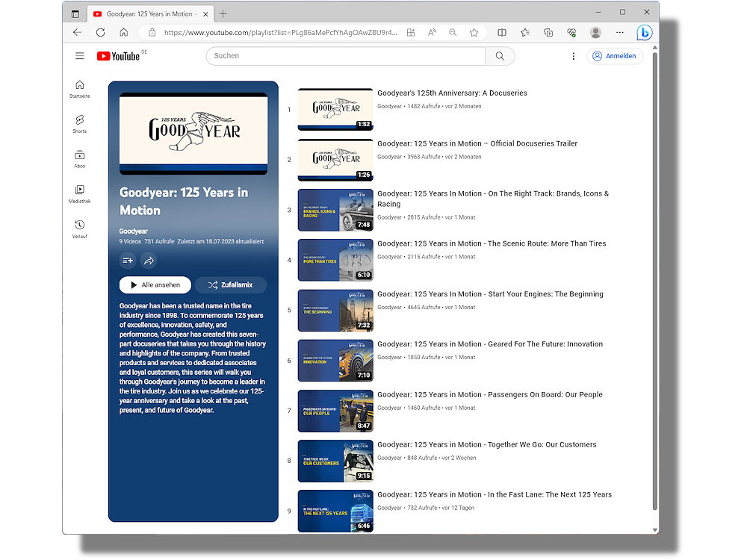The height and width of the screenshot is (560, 747).
Task: Click the page vertical scrollbar
Action: 655,281
